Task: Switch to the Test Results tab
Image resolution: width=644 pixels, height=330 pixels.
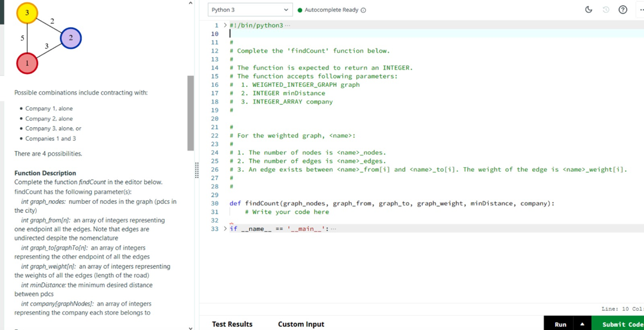Action: coord(232,324)
